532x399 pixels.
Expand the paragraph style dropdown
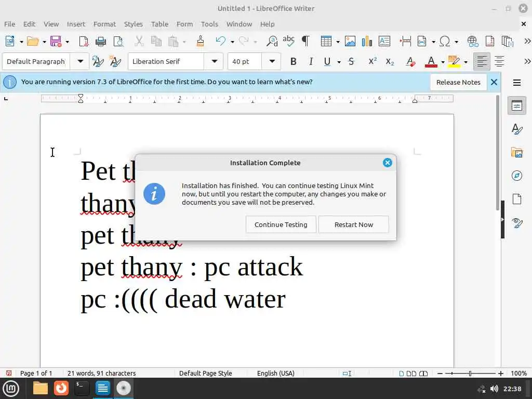pos(80,61)
